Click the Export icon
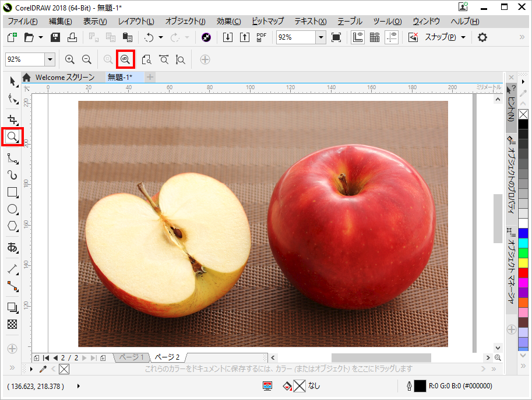Screen dimensions: 532x400 pyautogui.click(x=245, y=37)
